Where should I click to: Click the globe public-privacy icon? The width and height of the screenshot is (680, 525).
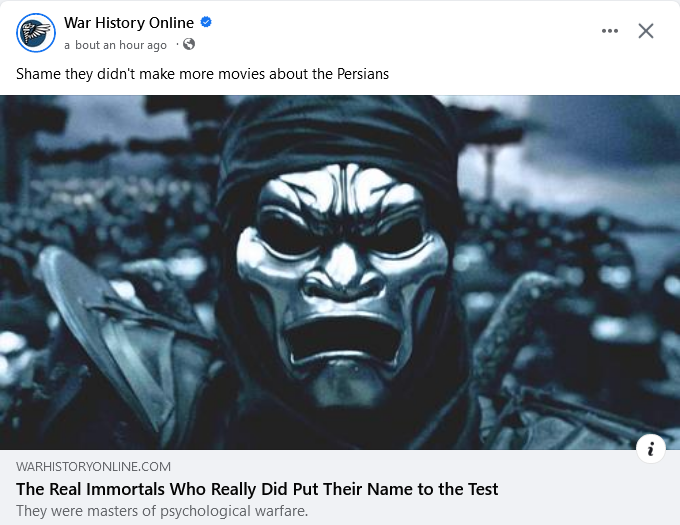click(x=189, y=45)
